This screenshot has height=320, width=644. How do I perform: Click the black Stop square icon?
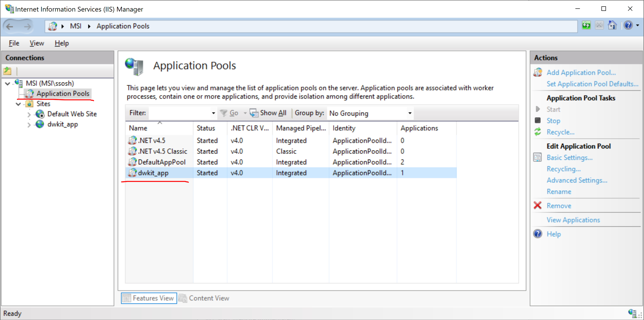pyautogui.click(x=538, y=121)
